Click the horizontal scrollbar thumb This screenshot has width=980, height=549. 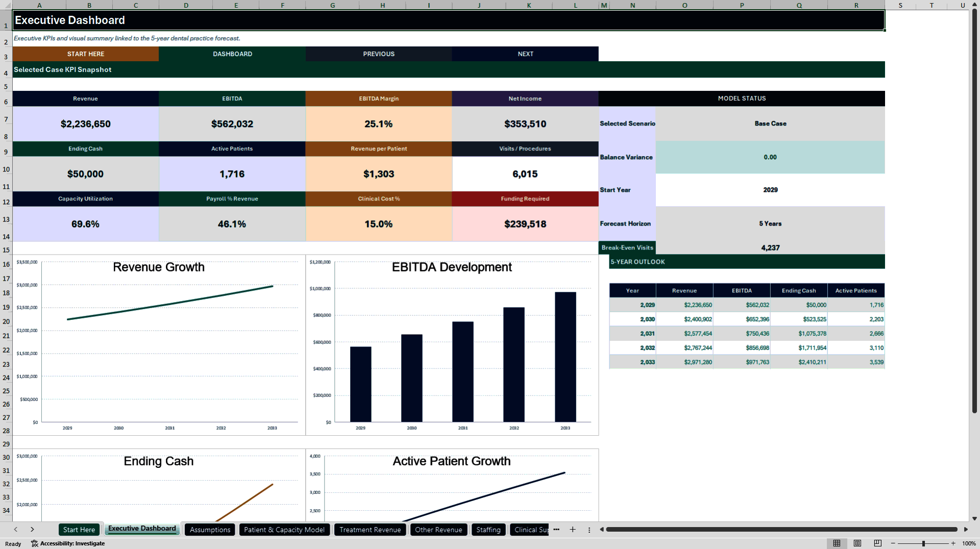781,530
